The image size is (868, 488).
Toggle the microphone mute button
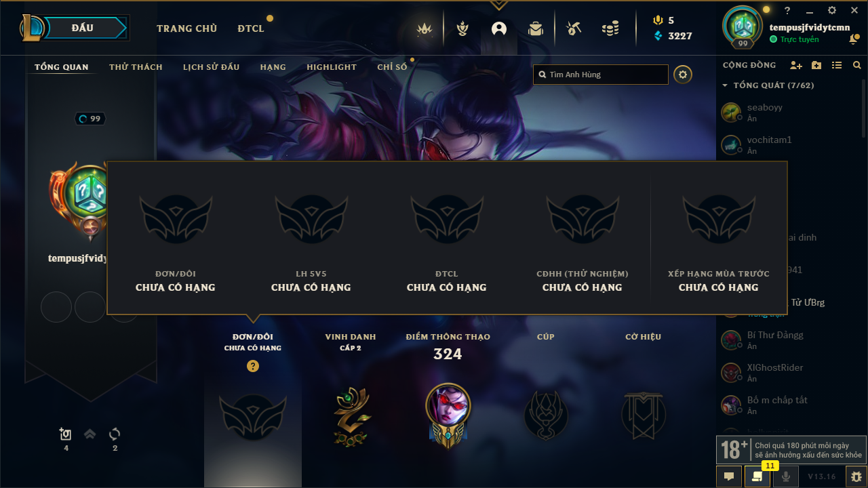[786, 476]
